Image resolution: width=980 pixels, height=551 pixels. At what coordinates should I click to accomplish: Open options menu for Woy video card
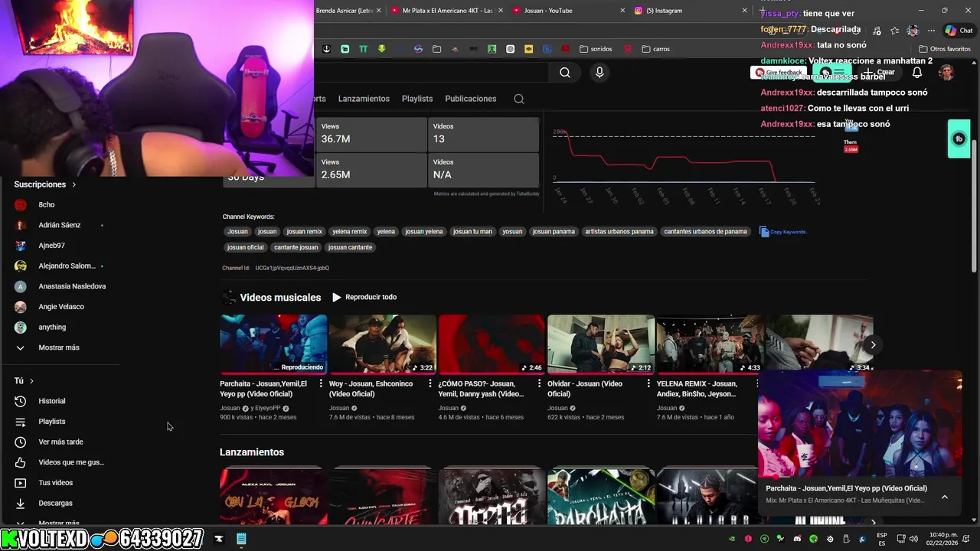click(x=430, y=384)
